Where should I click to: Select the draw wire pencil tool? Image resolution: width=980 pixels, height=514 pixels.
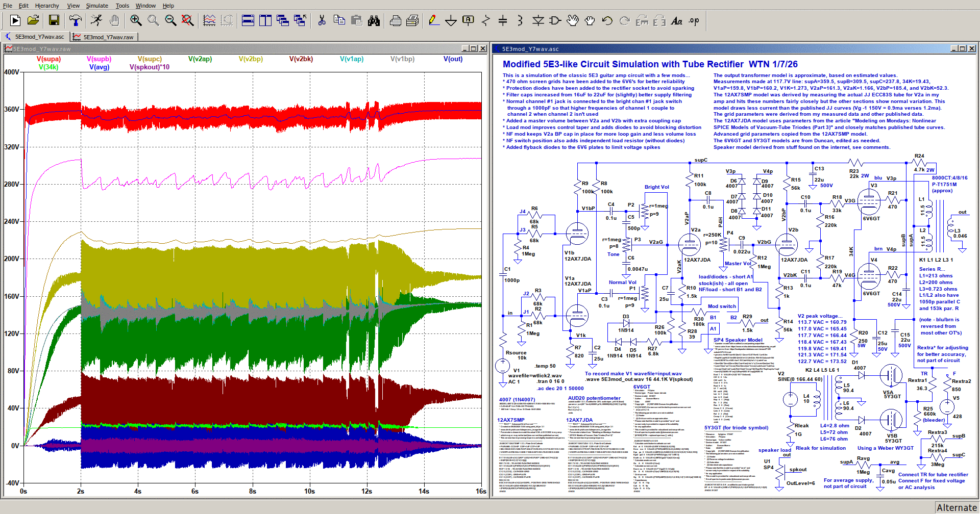point(433,20)
